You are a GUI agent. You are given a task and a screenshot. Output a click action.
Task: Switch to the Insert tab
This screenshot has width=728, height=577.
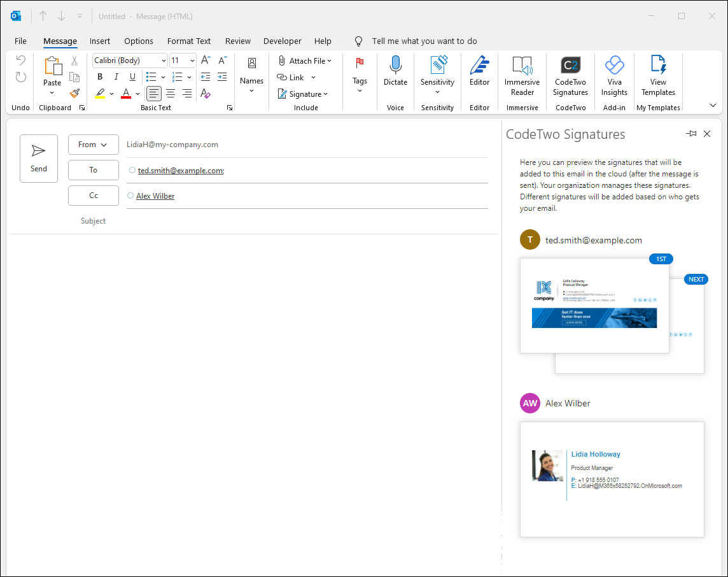point(100,41)
